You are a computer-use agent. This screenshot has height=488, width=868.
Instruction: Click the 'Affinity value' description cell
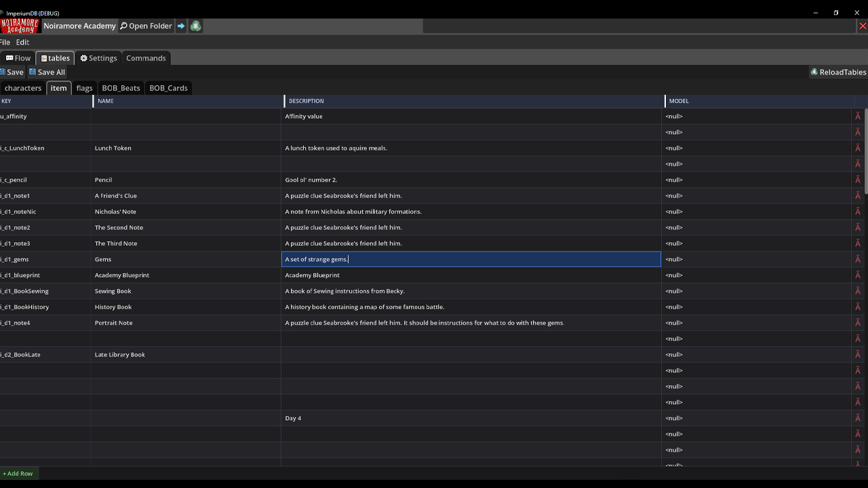tap(471, 116)
